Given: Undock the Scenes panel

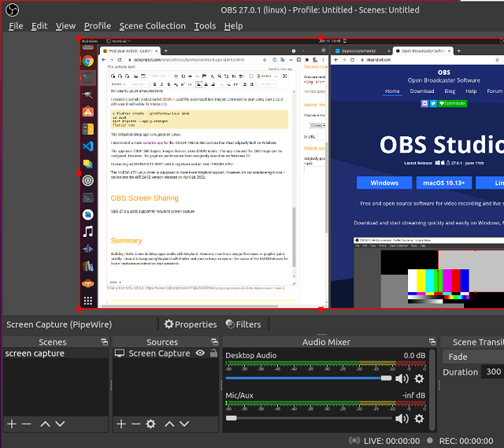Looking at the screenshot, I should pos(104,342).
